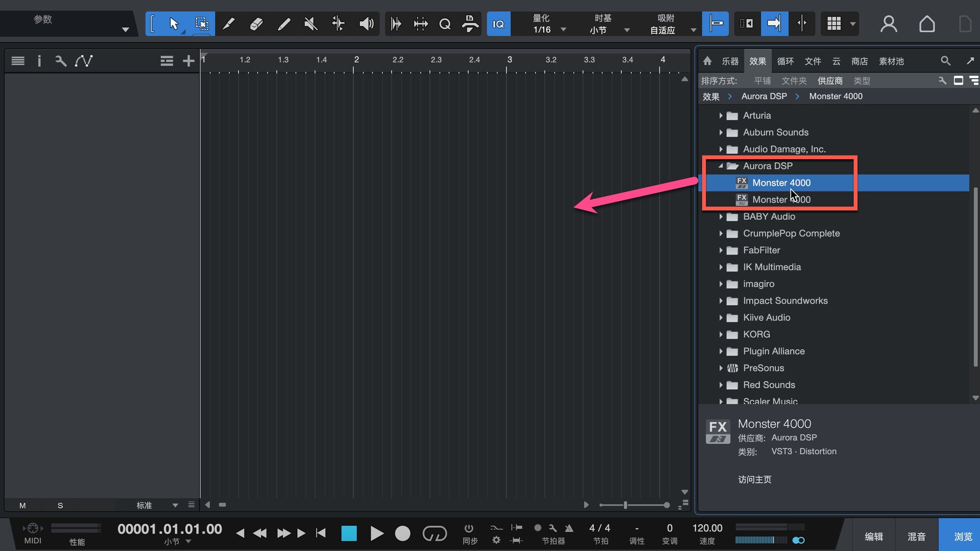Open the 混音 view button
This screenshot has height=551, width=980.
pos(917,537)
